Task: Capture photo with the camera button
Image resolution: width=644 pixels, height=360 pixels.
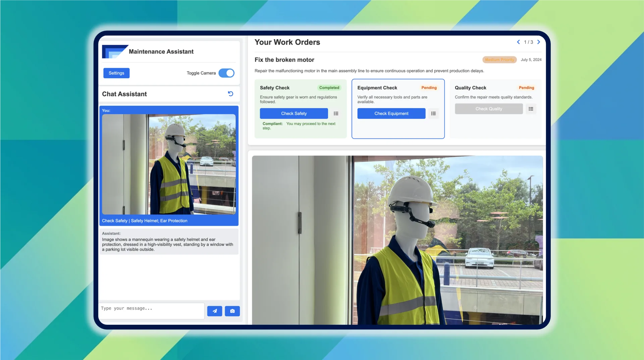Action: coord(232,311)
